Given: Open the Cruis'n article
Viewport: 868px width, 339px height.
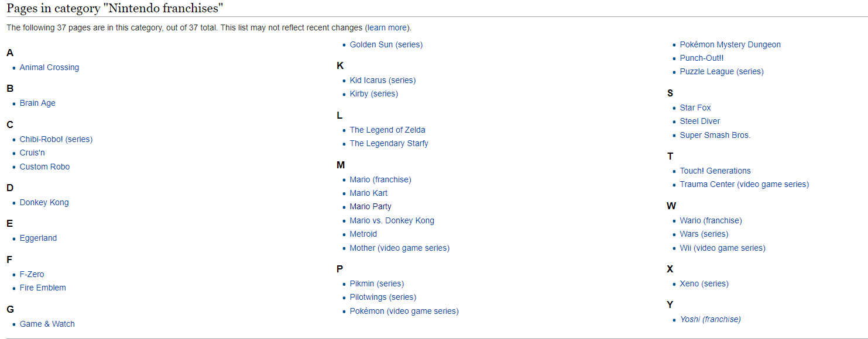Looking at the screenshot, I should tap(32, 153).
